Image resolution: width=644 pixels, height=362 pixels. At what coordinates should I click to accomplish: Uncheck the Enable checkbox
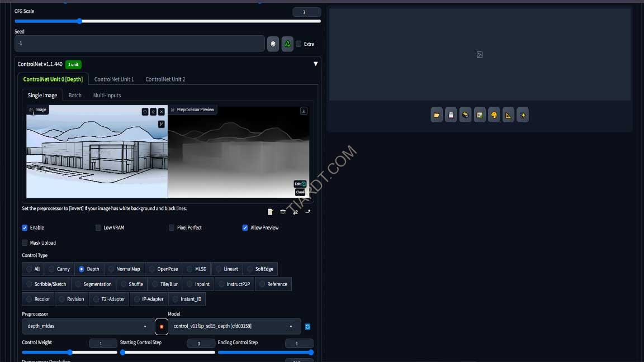coord(25,227)
